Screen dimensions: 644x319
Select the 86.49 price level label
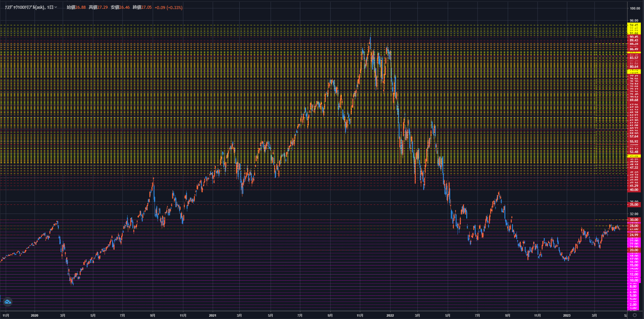(634, 49)
